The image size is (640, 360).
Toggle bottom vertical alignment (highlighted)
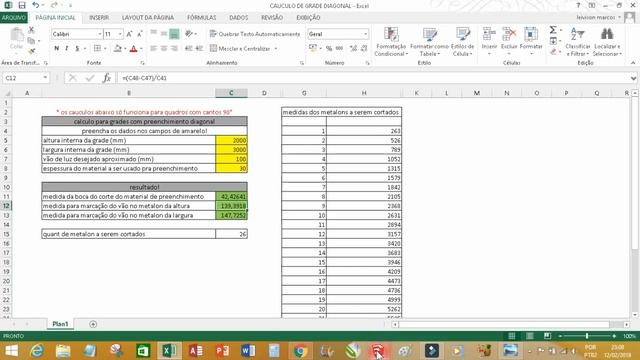click(174, 34)
